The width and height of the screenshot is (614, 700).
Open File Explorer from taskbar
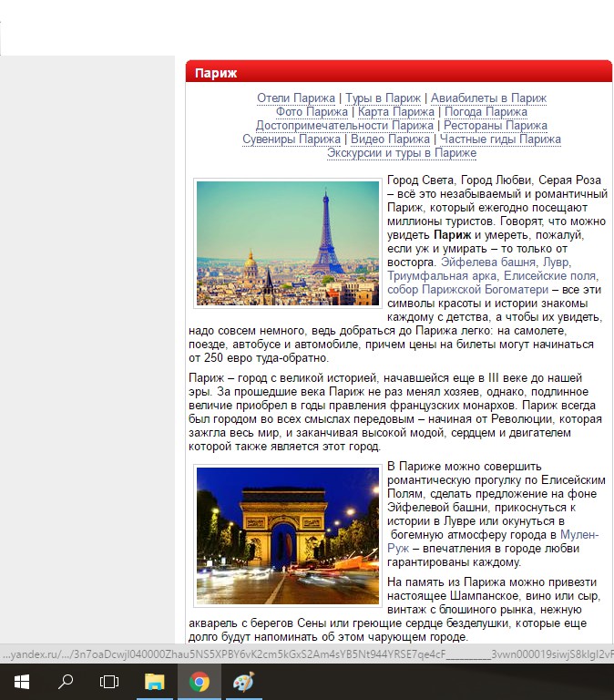(x=154, y=682)
